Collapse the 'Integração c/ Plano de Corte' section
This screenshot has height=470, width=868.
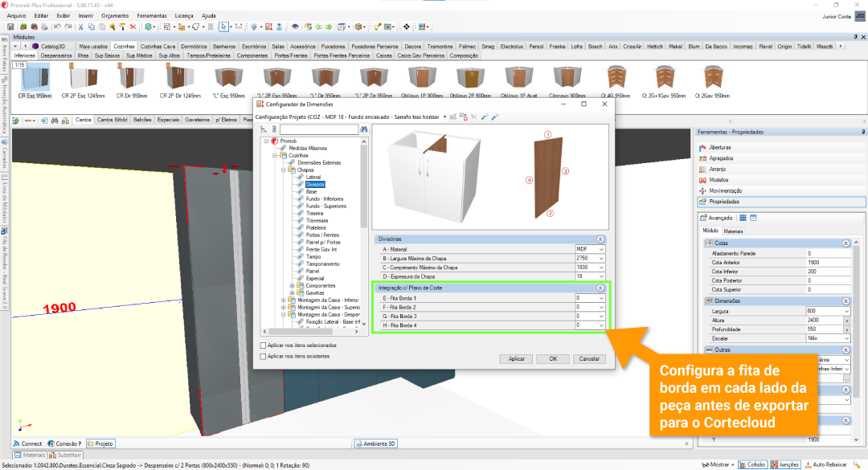pos(600,288)
